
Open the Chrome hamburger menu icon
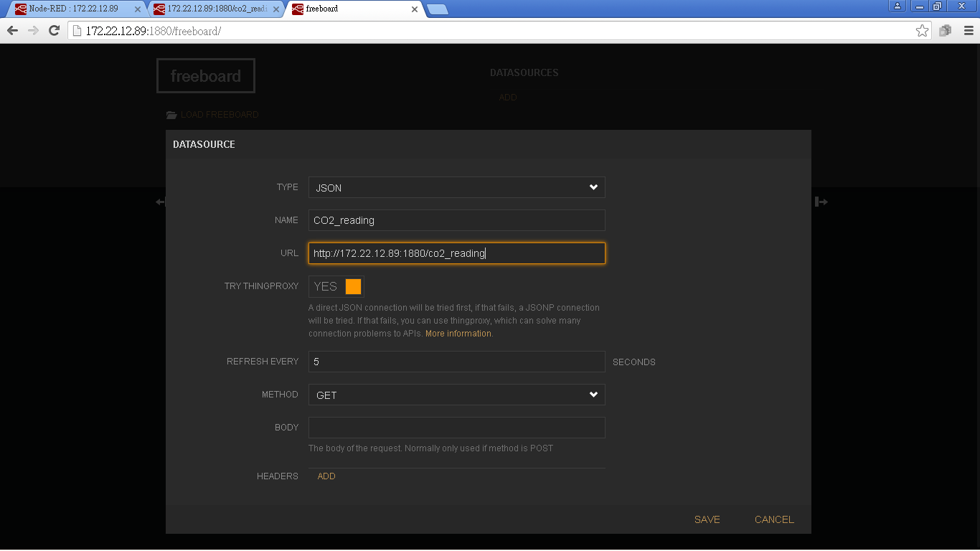click(x=968, y=31)
